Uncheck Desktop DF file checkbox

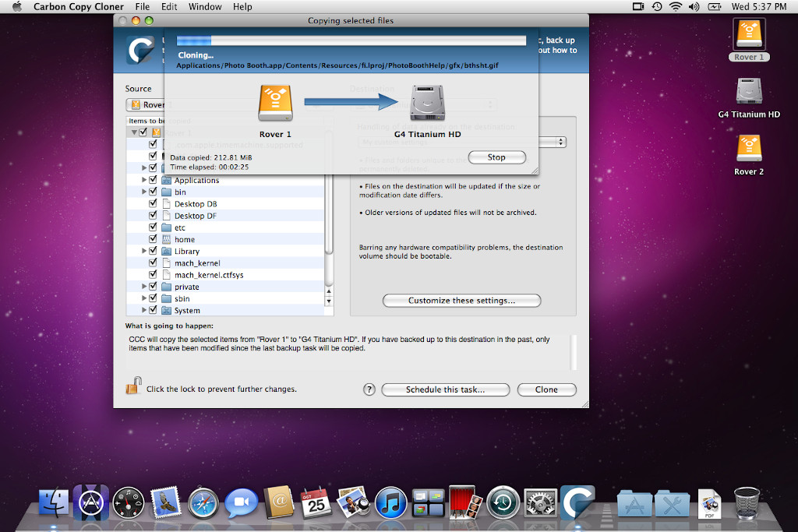(x=153, y=215)
